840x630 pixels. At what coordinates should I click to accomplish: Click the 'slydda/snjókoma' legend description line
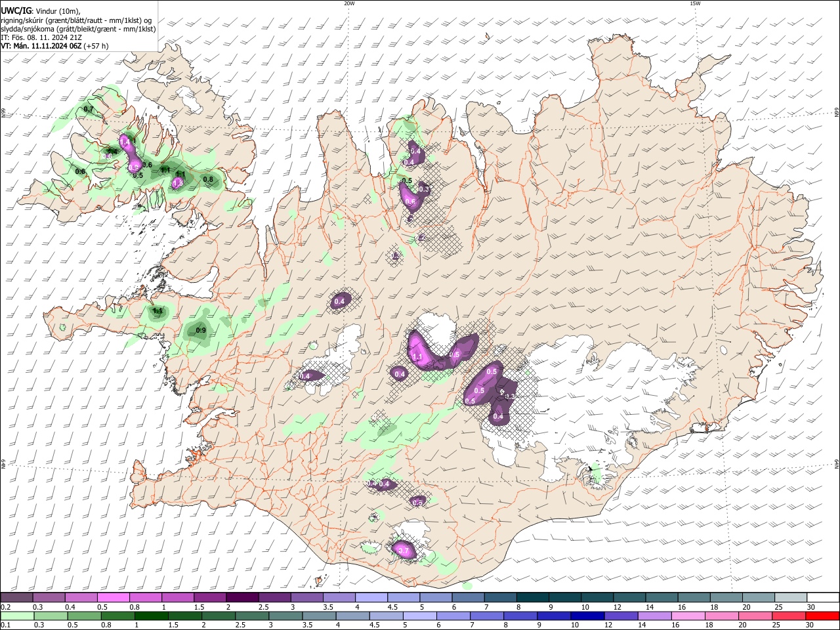(78, 29)
